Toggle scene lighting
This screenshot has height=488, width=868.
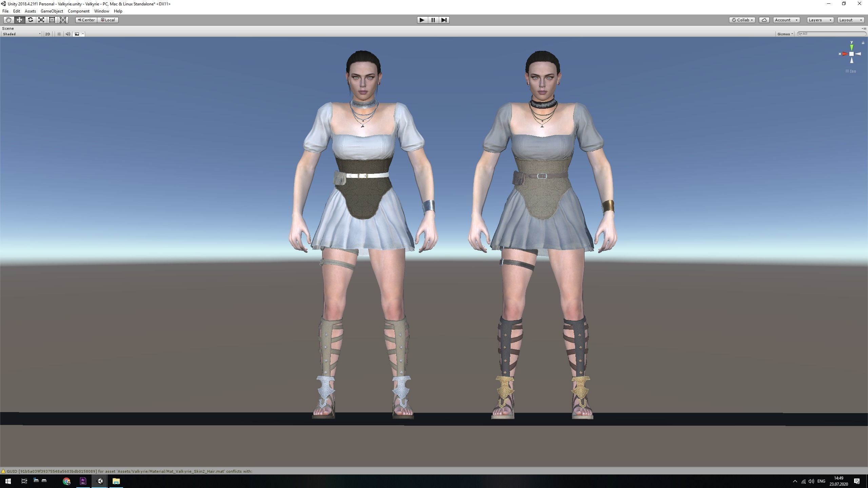[x=59, y=34]
